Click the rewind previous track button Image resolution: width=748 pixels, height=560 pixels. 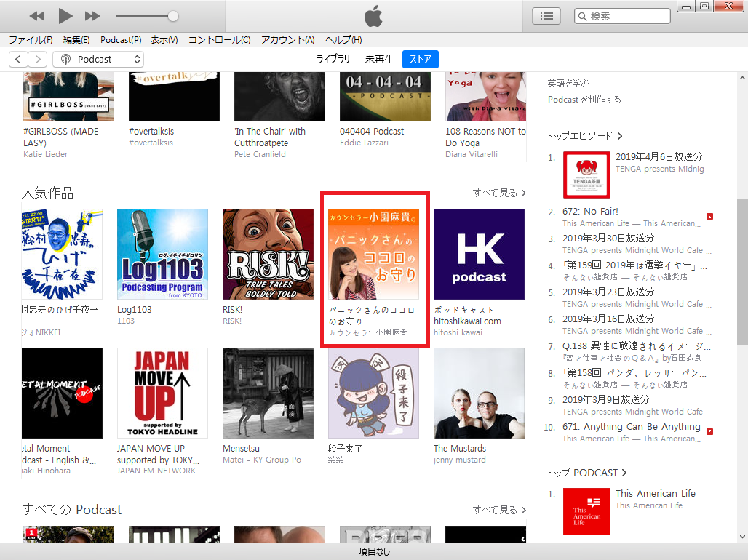coord(36,16)
